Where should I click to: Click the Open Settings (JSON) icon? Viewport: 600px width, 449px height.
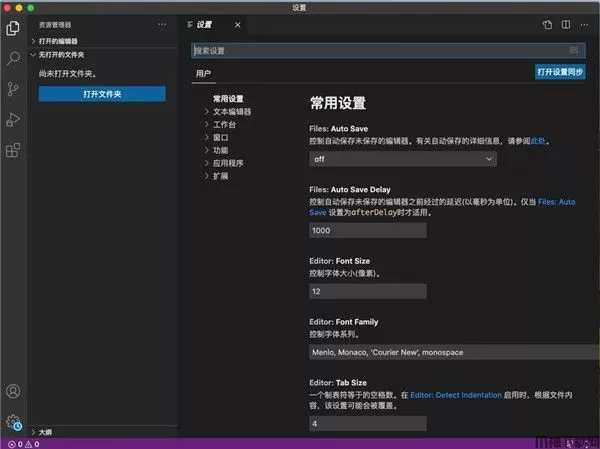pos(547,23)
